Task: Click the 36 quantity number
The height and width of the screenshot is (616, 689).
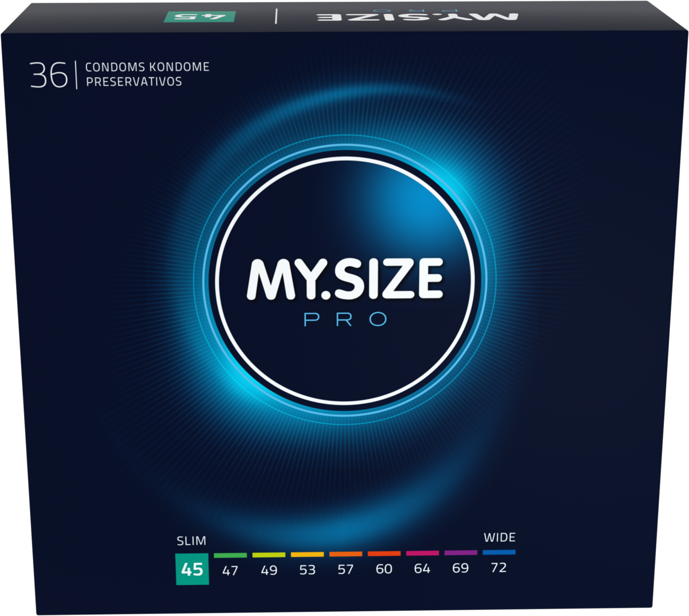Action: [x=49, y=75]
